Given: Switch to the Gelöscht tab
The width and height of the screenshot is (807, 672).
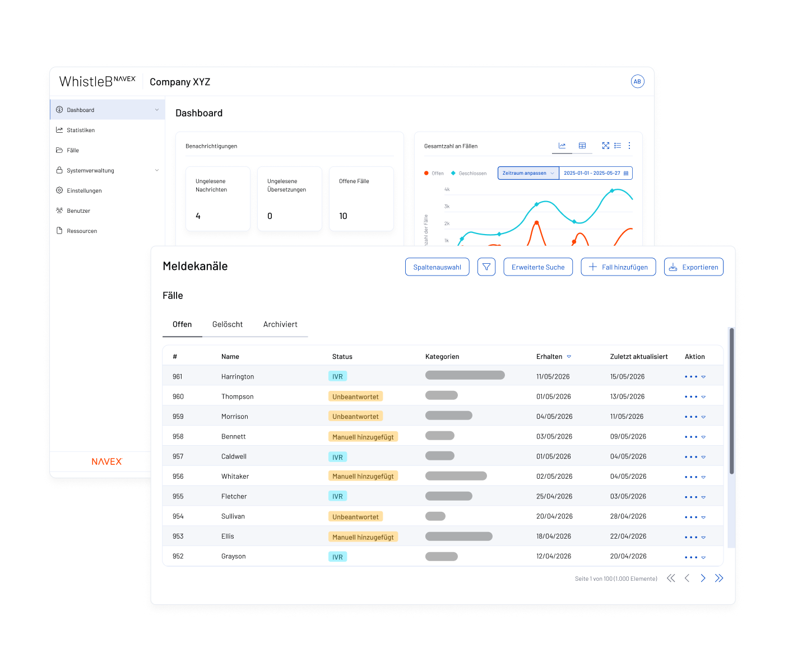Looking at the screenshot, I should tap(228, 324).
